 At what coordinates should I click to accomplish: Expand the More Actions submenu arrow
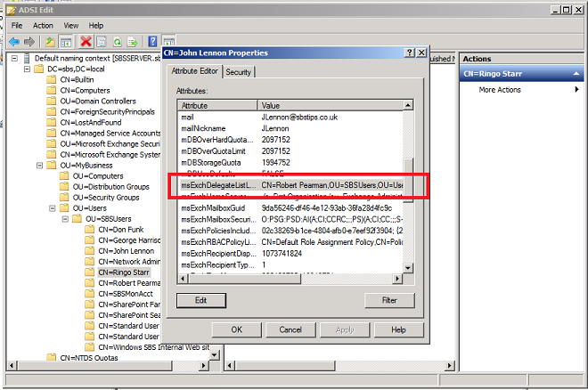pos(576,90)
